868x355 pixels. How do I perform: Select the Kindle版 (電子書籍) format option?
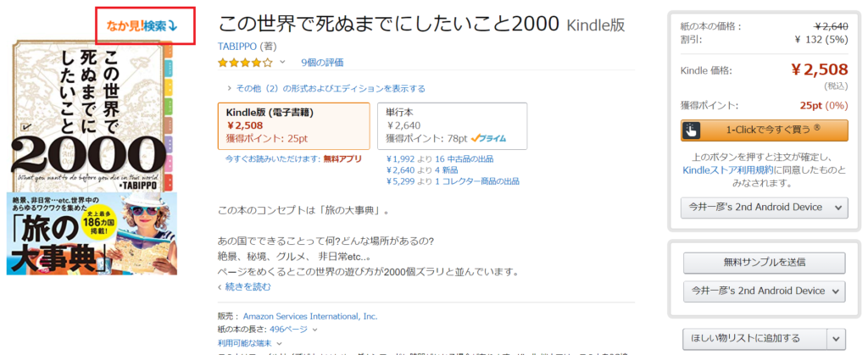tap(294, 126)
